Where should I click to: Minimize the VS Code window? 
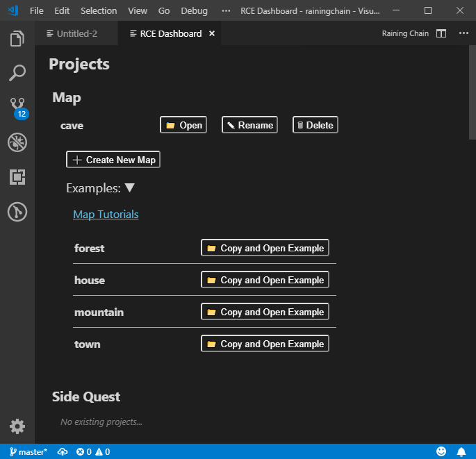click(x=396, y=10)
